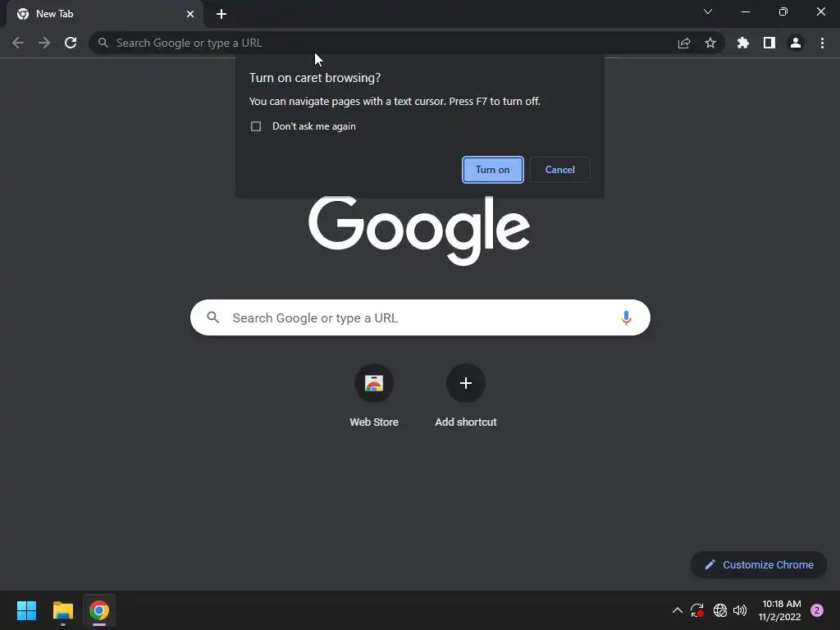
Task: Start voice search with microphone icon
Action: click(626, 317)
